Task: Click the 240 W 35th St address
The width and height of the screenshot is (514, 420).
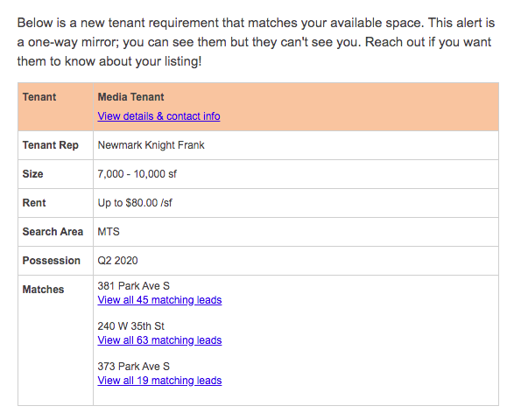Action: pyautogui.click(x=130, y=326)
